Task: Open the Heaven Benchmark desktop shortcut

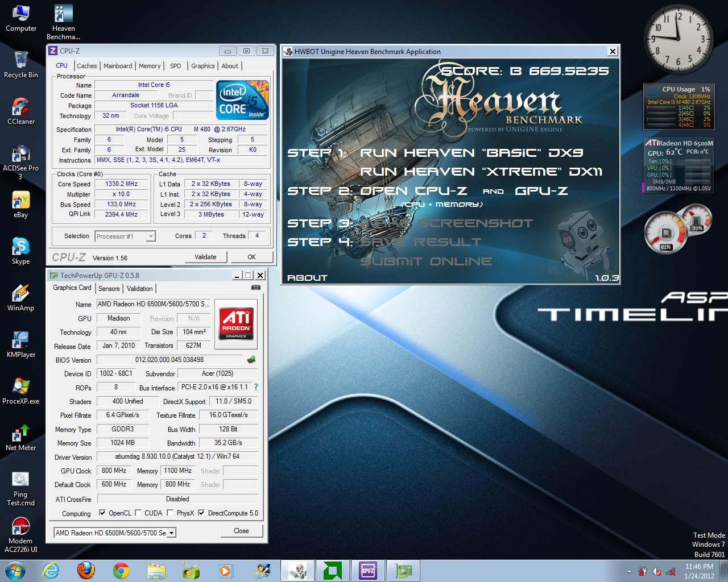Action: (63, 22)
